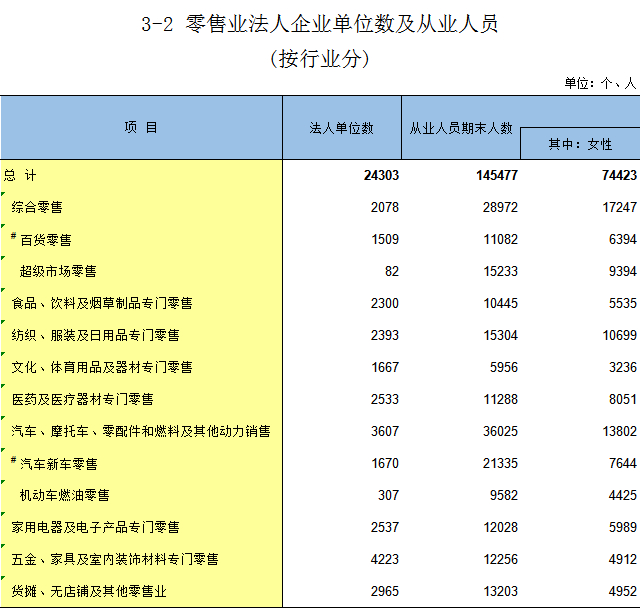Screen dimensions: 640x608
Task: Click '食品、饮料及烟草制品专门零售' label
Action: pyautogui.click(x=102, y=303)
